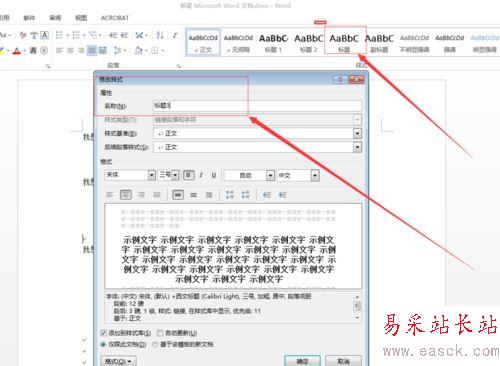Select double line spacing in dialog

209,195
